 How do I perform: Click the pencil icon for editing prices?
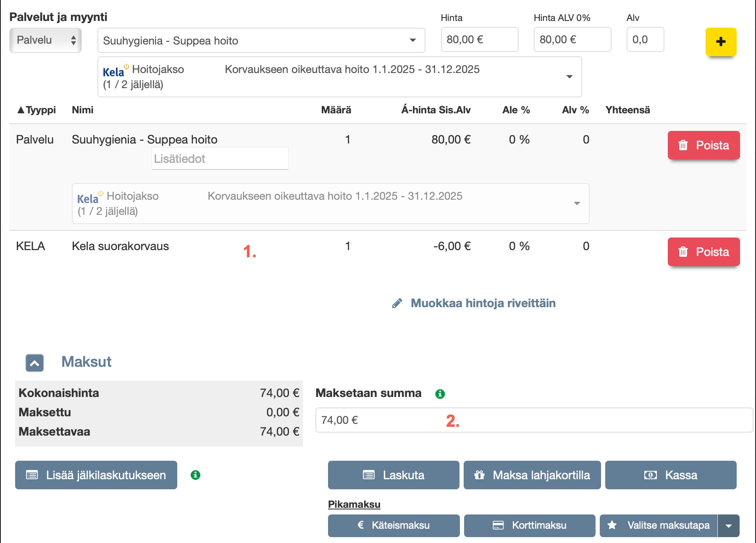[x=397, y=303]
